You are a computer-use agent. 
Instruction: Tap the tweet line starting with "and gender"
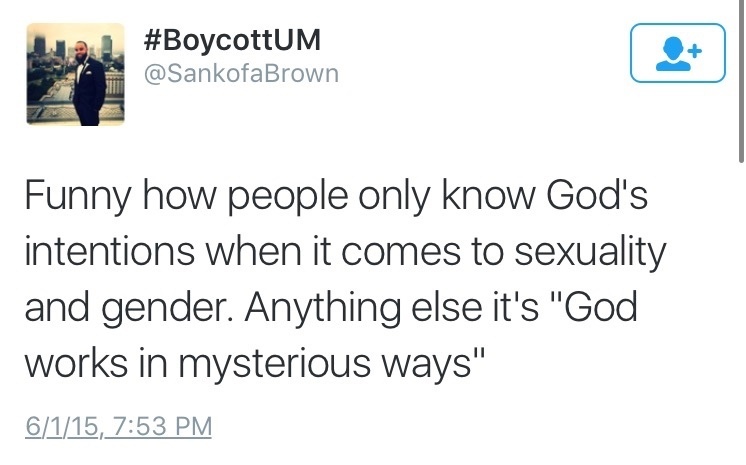[x=331, y=307]
